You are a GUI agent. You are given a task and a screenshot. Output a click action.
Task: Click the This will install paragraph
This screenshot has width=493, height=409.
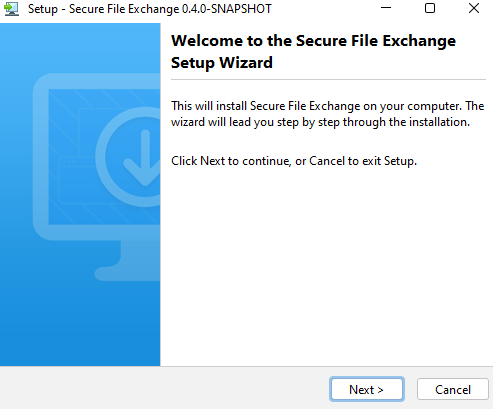point(327,114)
